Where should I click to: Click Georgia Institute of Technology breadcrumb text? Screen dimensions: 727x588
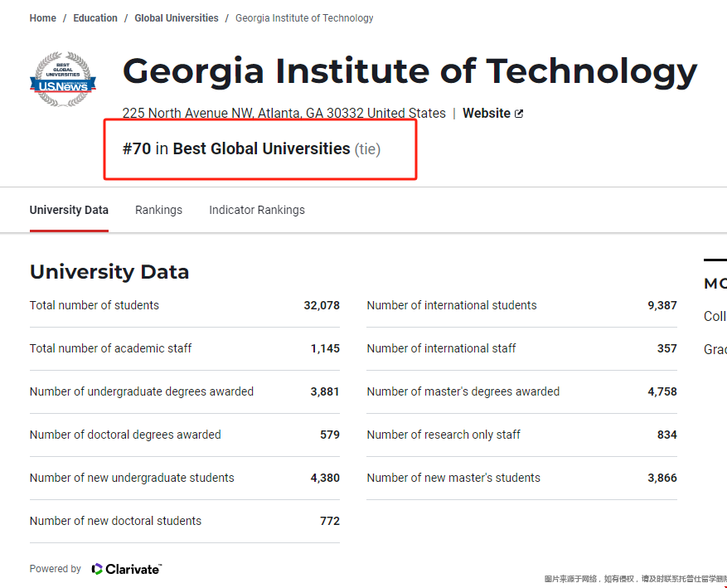tap(304, 18)
